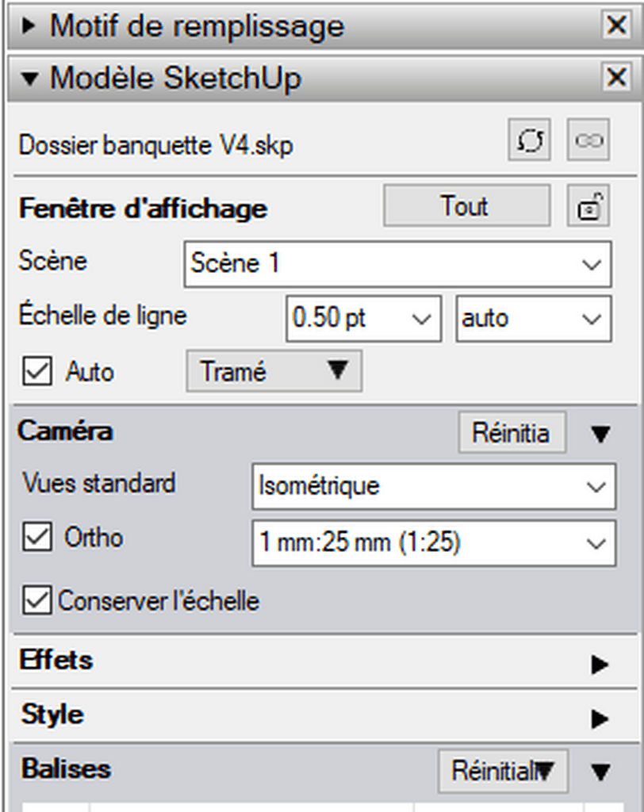Close the Modèle SketchUp panel

point(616,78)
